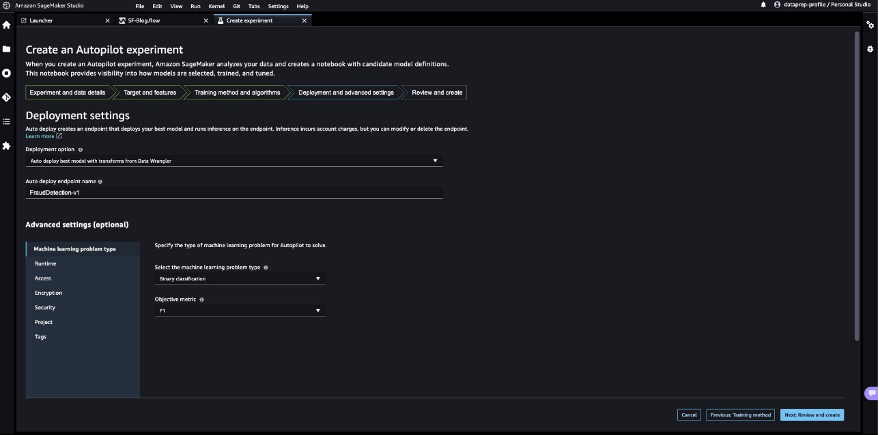Click the machine learning problem type info icon
Viewport: 879px width, 435px height.
[x=266, y=267]
